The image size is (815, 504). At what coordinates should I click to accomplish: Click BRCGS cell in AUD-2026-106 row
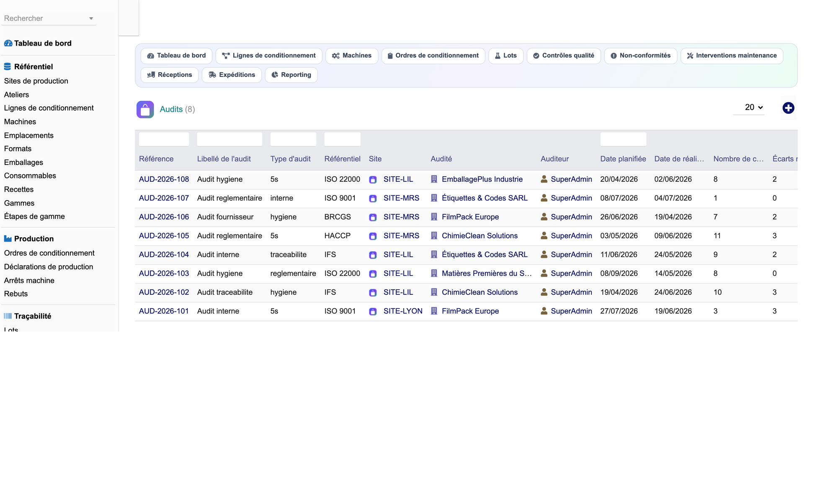click(x=338, y=217)
